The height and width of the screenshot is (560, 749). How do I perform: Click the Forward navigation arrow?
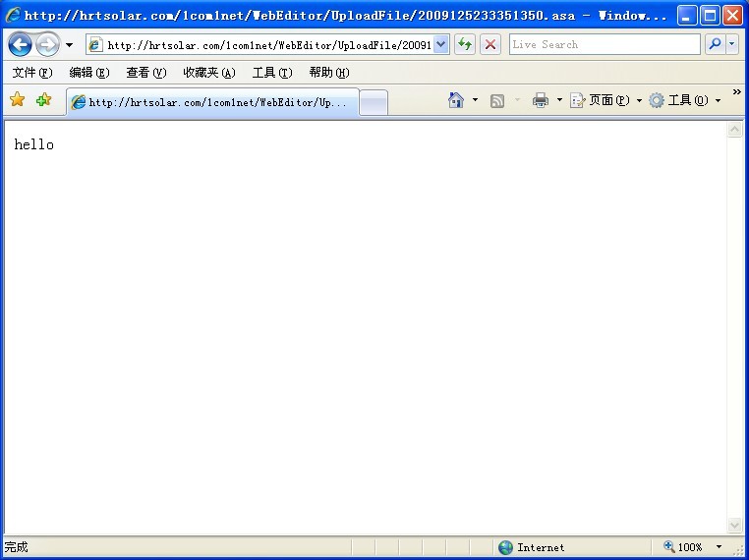(x=48, y=45)
